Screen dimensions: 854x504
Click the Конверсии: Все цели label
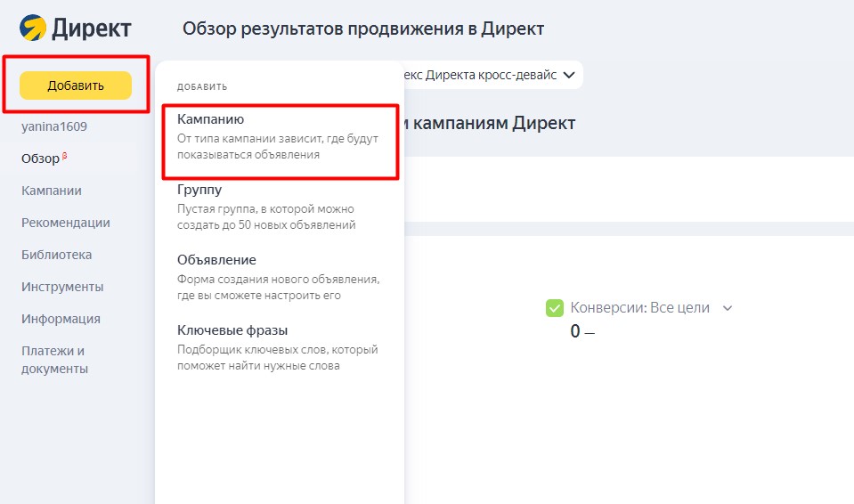(640, 308)
